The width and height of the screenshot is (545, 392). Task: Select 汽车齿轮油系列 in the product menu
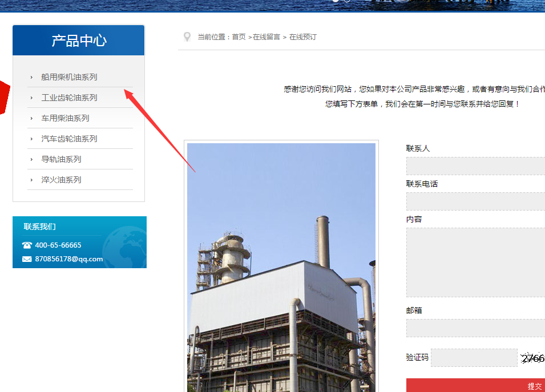tap(69, 139)
